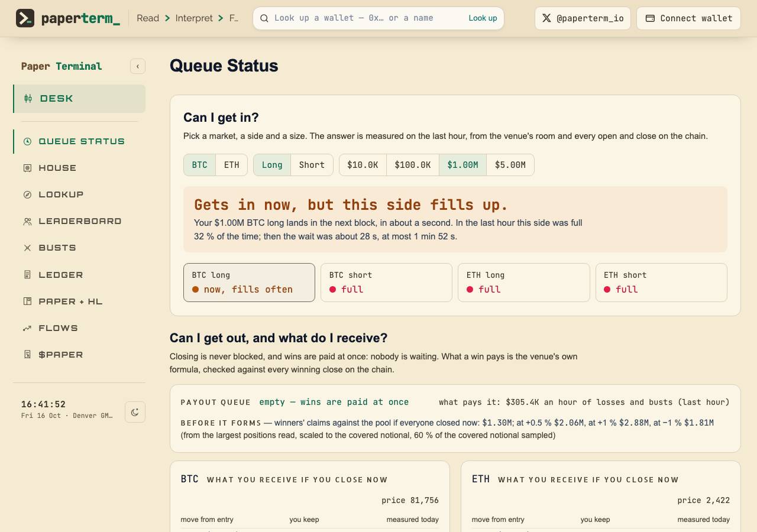The image size is (757, 532).
Task: Click the $PAPER sidebar icon
Action: pyautogui.click(x=27, y=355)
